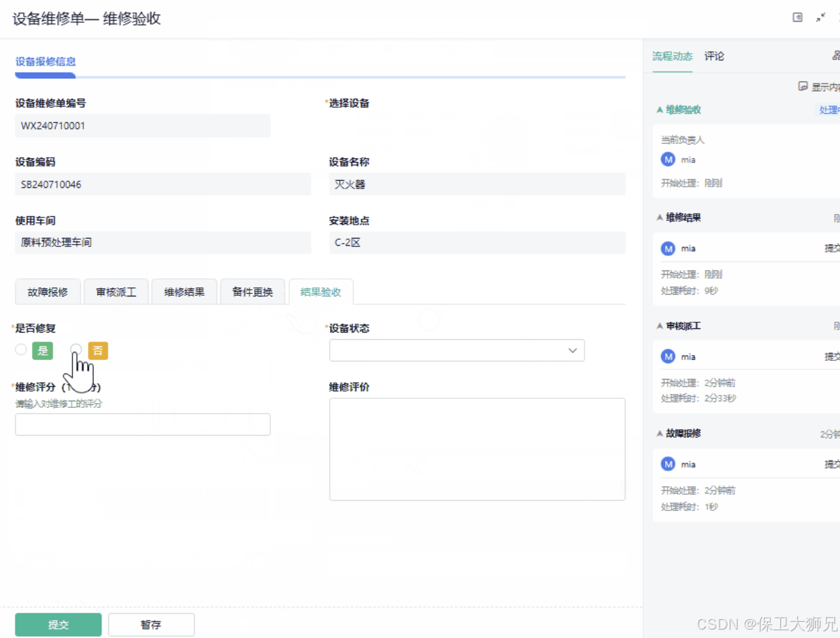Switch to the 流程动态 tab
Screen dimensions: 840x638
(x=673, y=56)
